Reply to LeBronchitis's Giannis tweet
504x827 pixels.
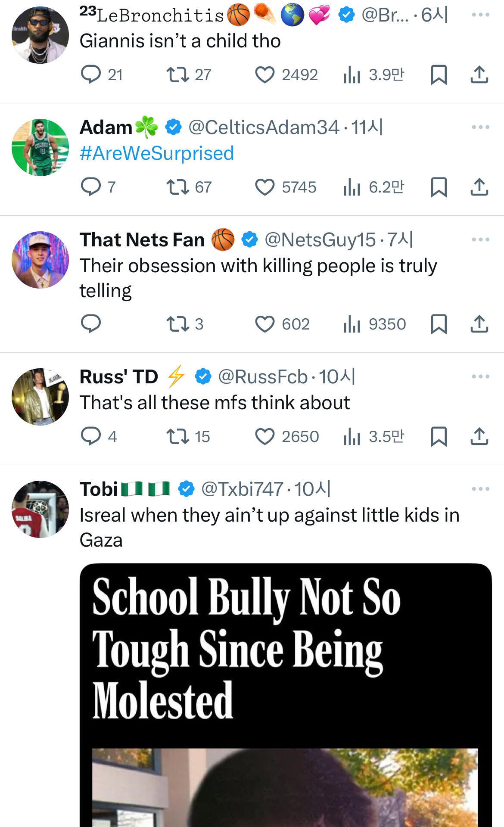[x=91, y=75]
